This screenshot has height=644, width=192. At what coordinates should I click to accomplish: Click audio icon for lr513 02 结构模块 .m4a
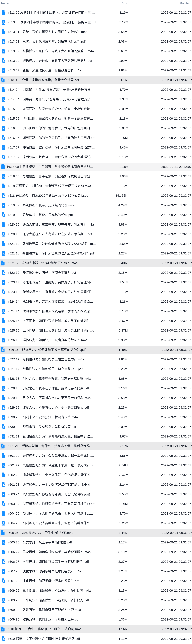click(x=4, y=51)
